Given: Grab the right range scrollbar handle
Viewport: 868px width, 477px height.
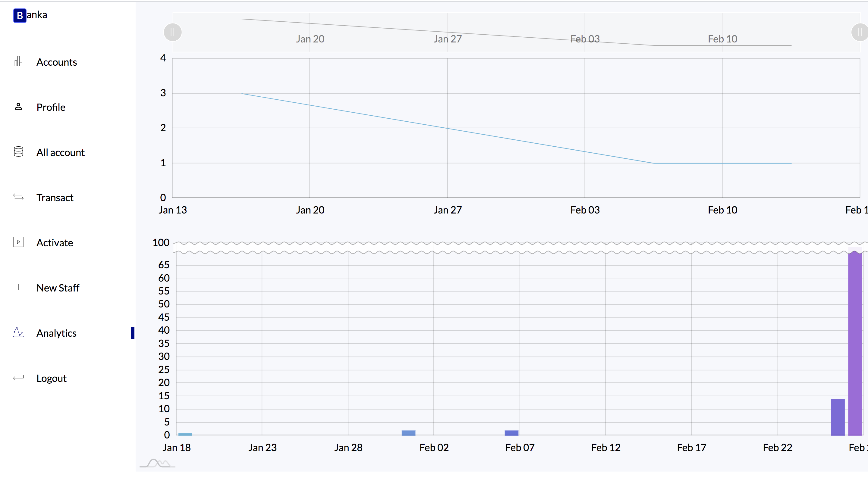Looking at the screenshot, I should click(x=860, y=32).
